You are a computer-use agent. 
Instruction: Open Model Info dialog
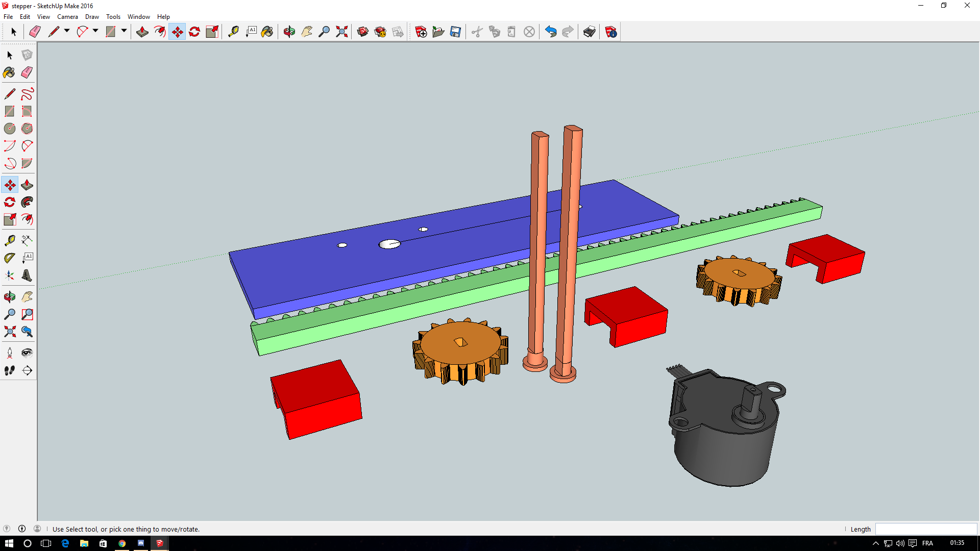[611, 32]
